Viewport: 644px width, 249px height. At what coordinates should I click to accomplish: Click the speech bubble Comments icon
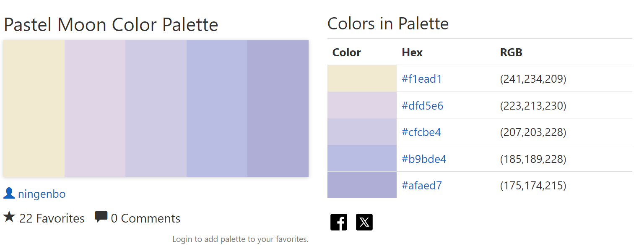101,217
